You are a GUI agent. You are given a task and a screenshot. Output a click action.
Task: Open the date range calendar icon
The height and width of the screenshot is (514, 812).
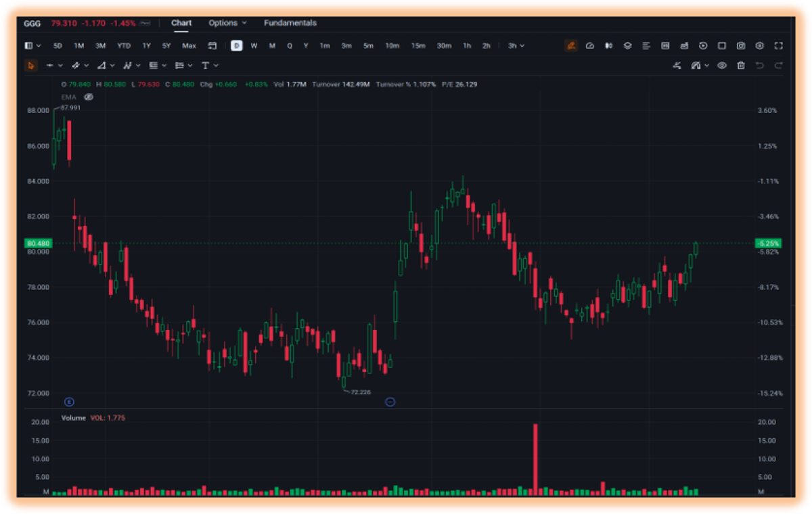point(212,46)
